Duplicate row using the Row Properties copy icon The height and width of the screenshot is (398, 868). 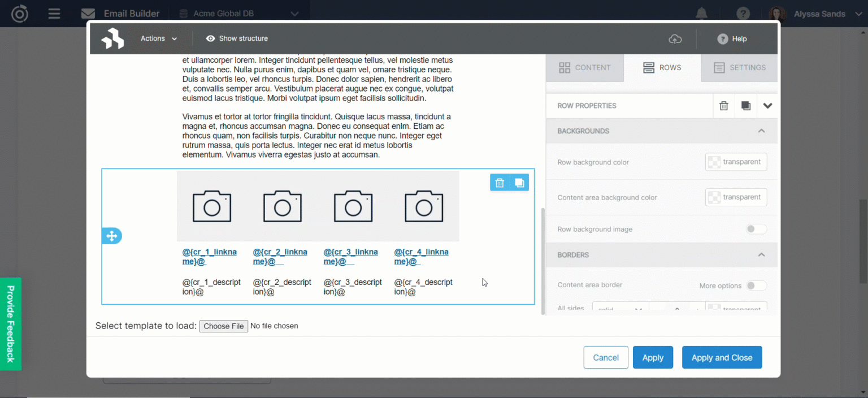tap(745, 106)
